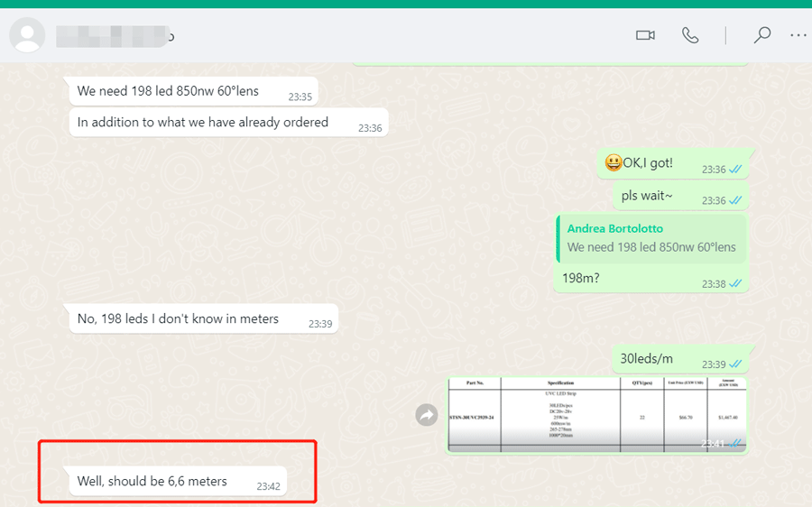Click the forward arrow beside the table image
This screenshot has height=507, width=812.
(427, 415)
